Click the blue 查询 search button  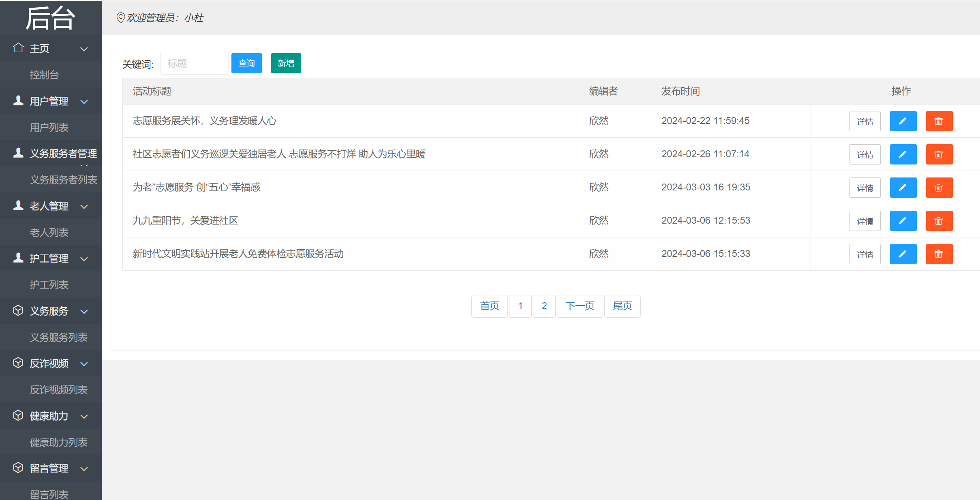click(246, 63)
